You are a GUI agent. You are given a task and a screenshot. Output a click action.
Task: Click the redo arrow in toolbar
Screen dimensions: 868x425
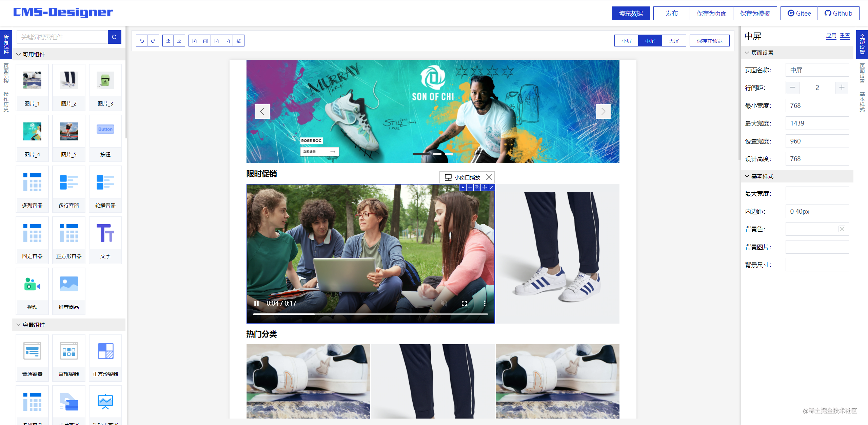click(x=153, y=41)
